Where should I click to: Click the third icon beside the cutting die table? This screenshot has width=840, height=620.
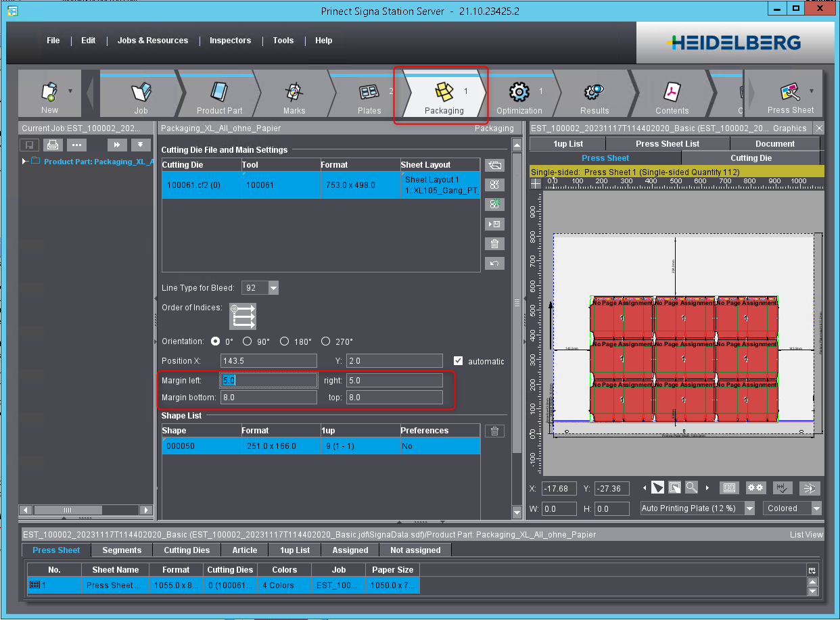click(x=494, y=204)
